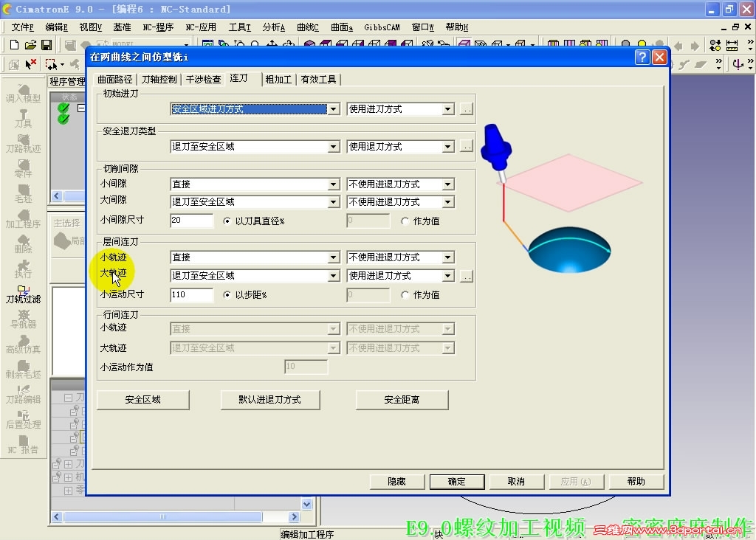Image resolution: width=756 pixels, height=540 pixels.
Task: Click 刀路编辑 sidebar icon
Action: pos(23,394)
